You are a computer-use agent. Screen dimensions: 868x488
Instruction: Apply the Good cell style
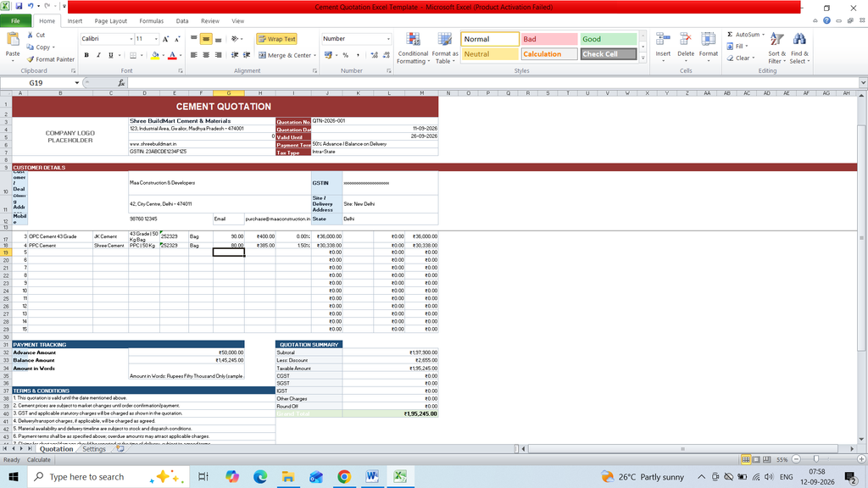pos(608,39)
